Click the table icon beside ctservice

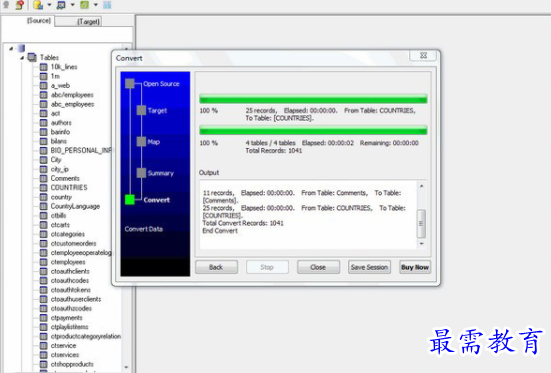[43, 346]
